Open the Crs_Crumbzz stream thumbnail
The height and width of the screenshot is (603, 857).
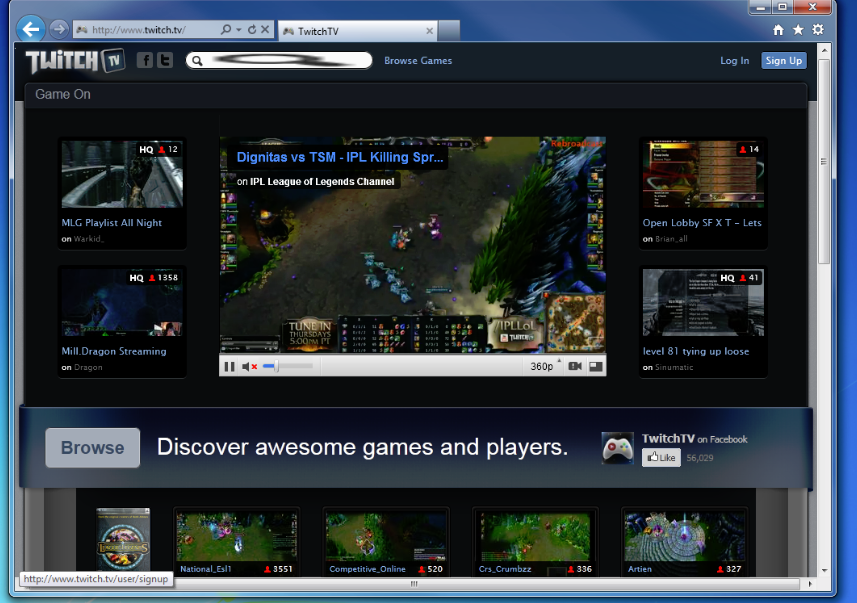click(x=535, y=536)
